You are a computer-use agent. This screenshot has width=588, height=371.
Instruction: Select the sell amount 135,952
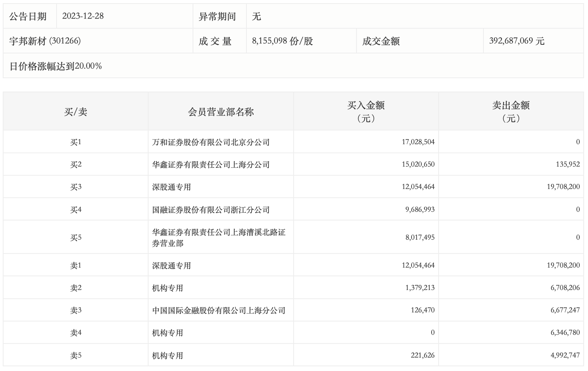[x=568, y=164]
